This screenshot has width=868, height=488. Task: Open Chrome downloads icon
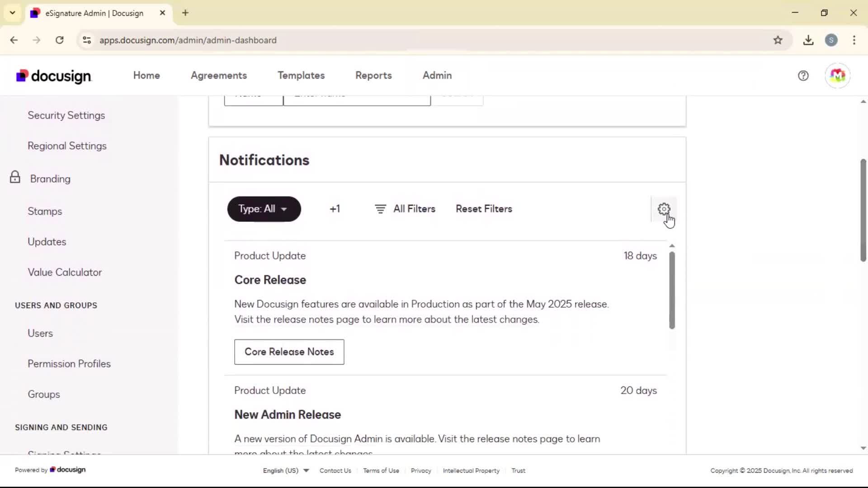(x=808, y=40)
